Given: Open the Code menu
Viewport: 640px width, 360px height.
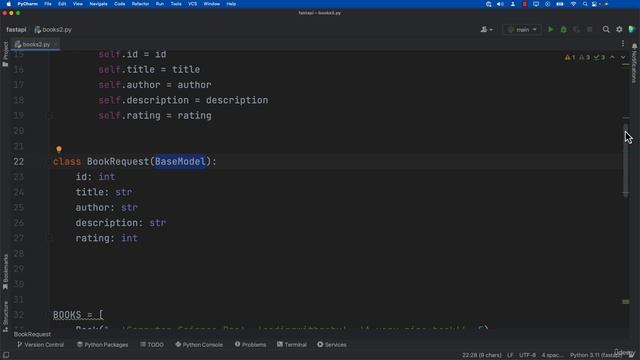Looking at the screenshot, I should click(x=120, y=4).
